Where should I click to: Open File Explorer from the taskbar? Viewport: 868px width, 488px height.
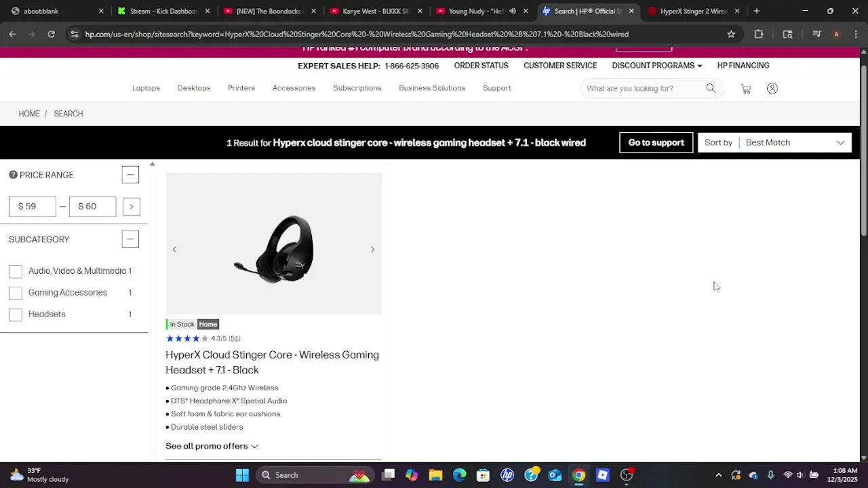[x=435, y=475]
